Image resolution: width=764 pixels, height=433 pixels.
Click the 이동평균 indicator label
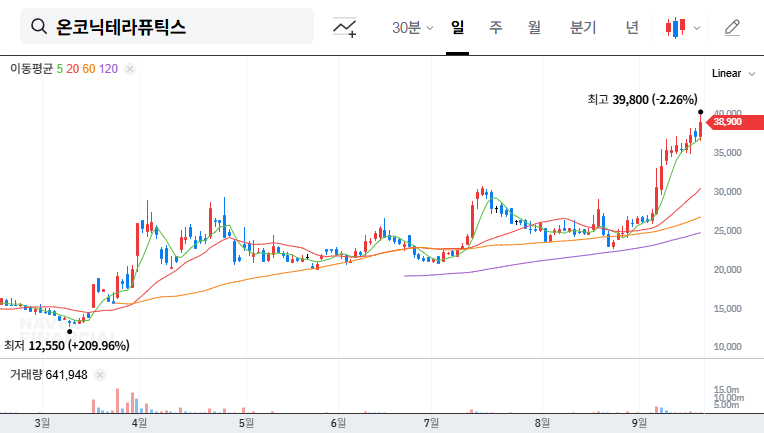tap(31, 69)
